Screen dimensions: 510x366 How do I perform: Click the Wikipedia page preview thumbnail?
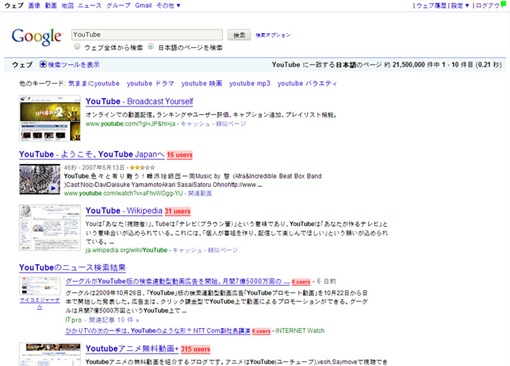point(50,228)
